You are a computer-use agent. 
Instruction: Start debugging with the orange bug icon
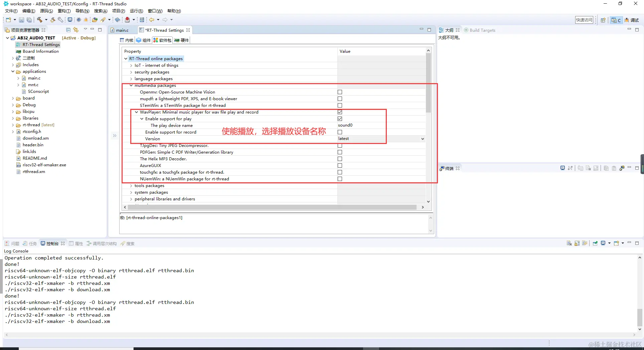[x=86, y=20]
